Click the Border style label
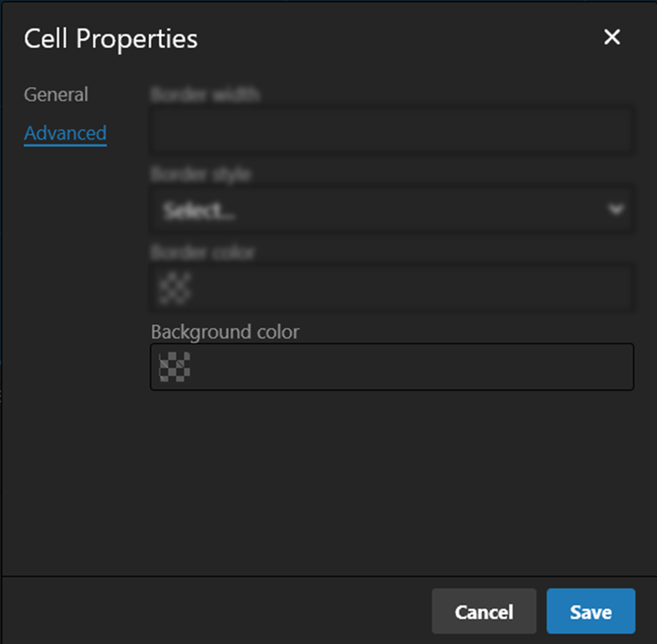 pos(201,174)
